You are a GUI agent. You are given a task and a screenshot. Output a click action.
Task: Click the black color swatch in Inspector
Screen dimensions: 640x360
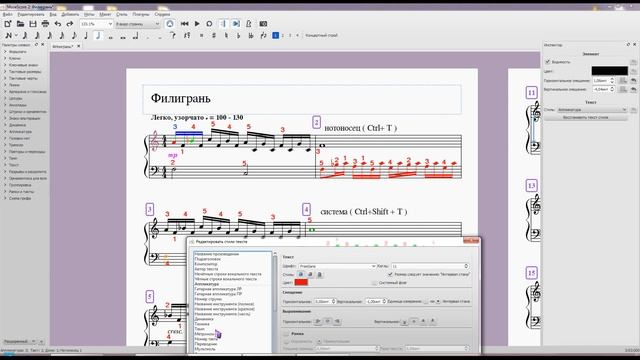tap(609, 71)
